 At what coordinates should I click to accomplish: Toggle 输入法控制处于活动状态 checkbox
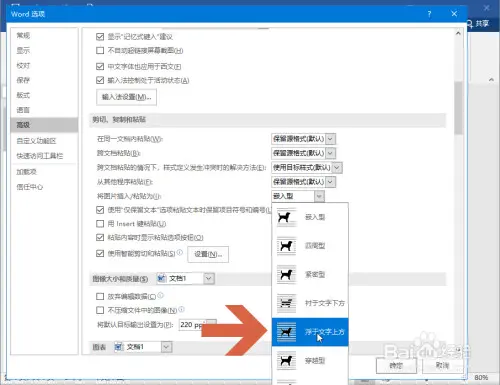tap(100, 80)
